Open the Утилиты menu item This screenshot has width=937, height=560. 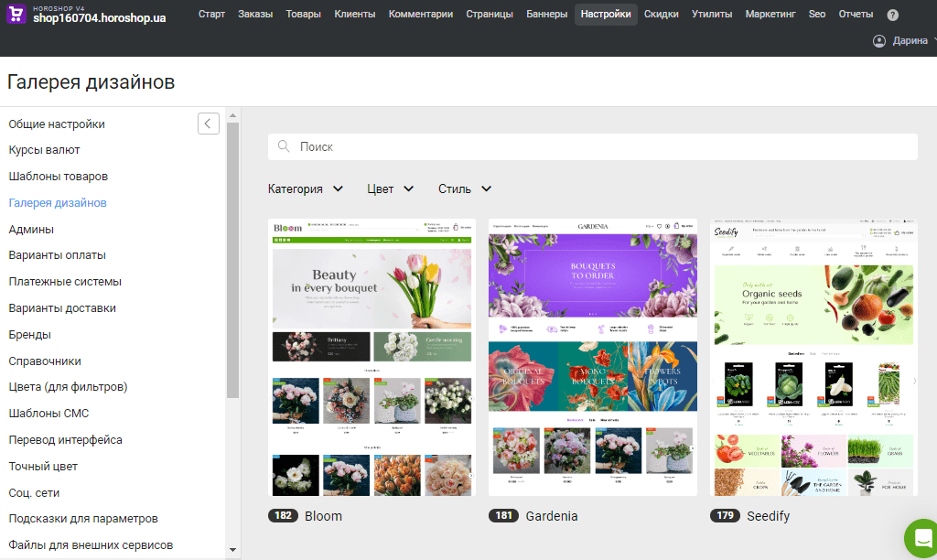pos(712,14)
